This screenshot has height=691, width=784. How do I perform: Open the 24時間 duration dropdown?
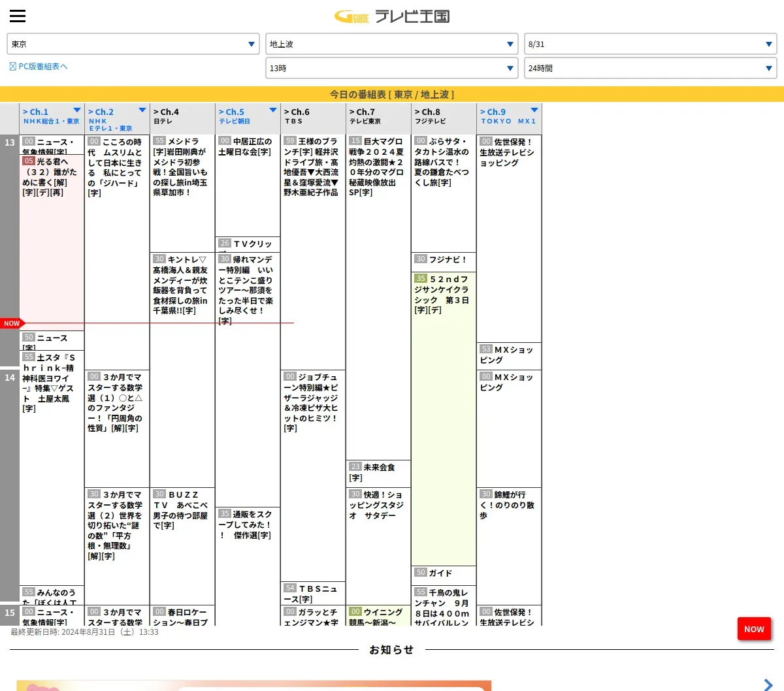pyautogui.click(x=651, y=68)
